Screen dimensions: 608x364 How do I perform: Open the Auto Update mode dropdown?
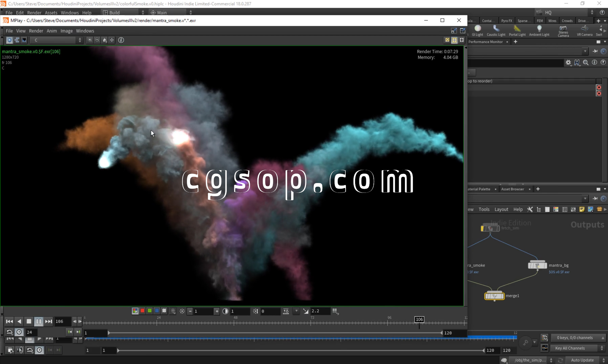tap(586, 360)
